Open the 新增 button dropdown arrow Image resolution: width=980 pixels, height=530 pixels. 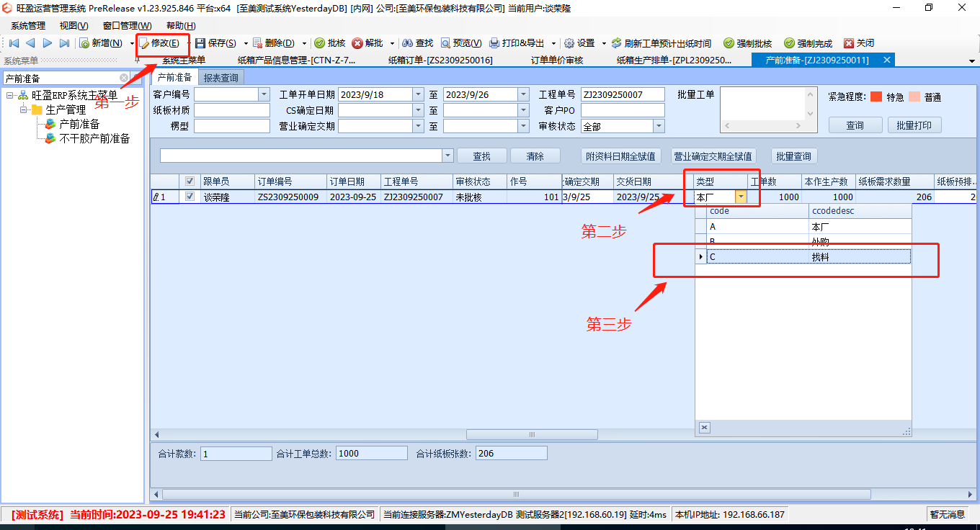(x=132, y=43)
